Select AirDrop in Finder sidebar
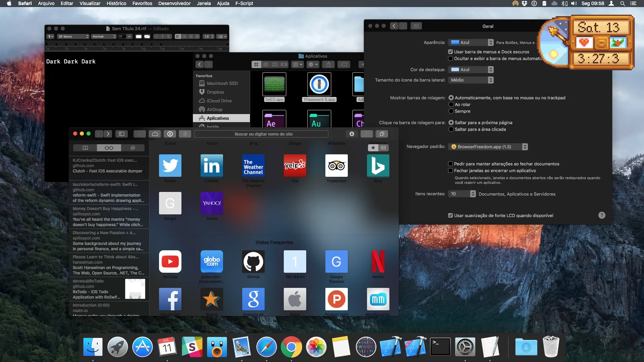This screenshot has height=362, width=644. coord(214,109)
